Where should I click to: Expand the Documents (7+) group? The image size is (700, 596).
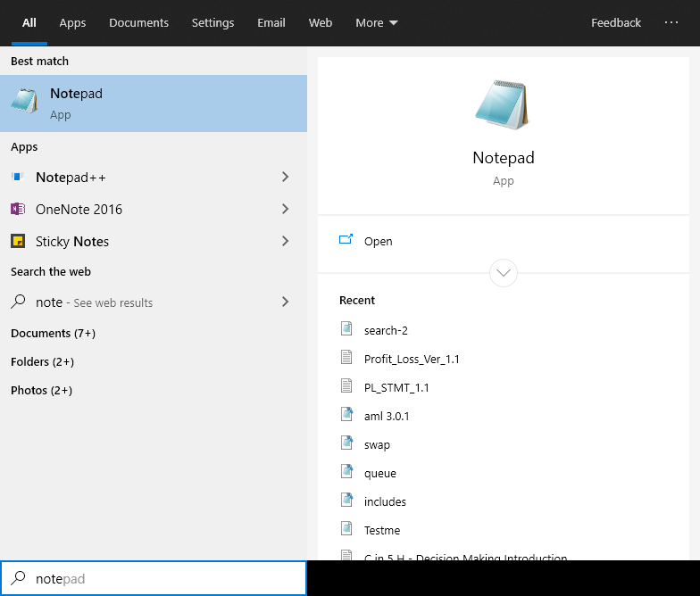[53, 334]
